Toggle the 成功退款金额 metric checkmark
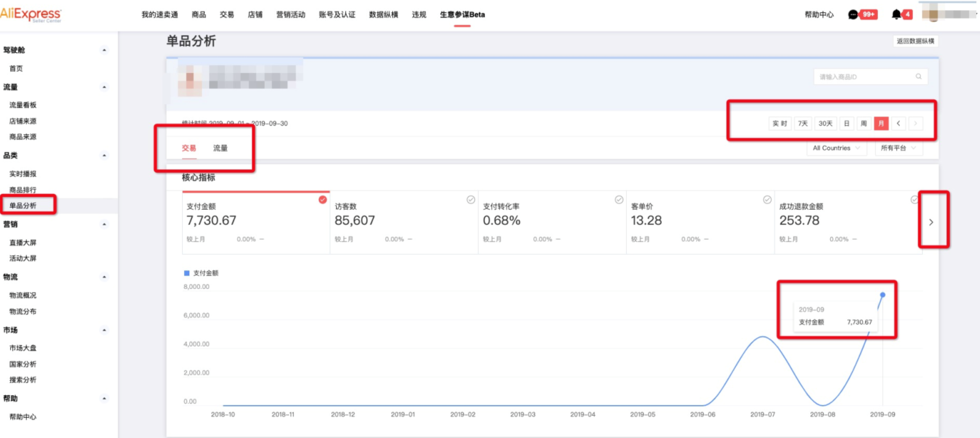 pyautogui.click(x=914, y=200)
